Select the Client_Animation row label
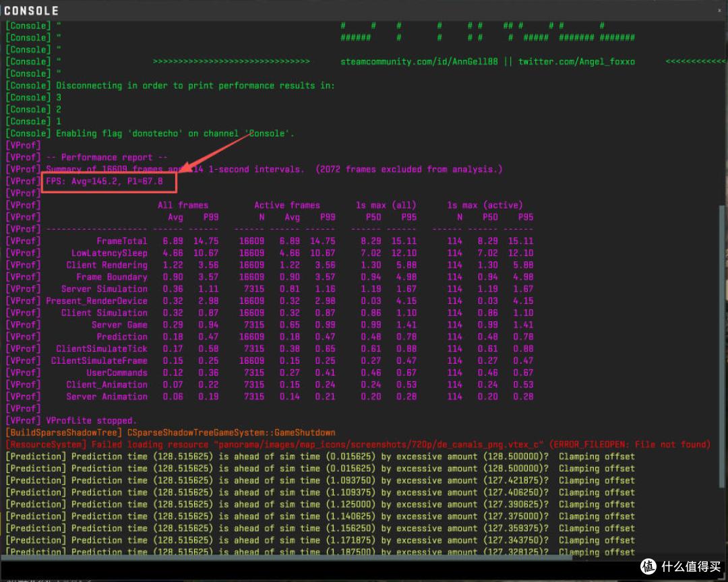 point(107,385)
